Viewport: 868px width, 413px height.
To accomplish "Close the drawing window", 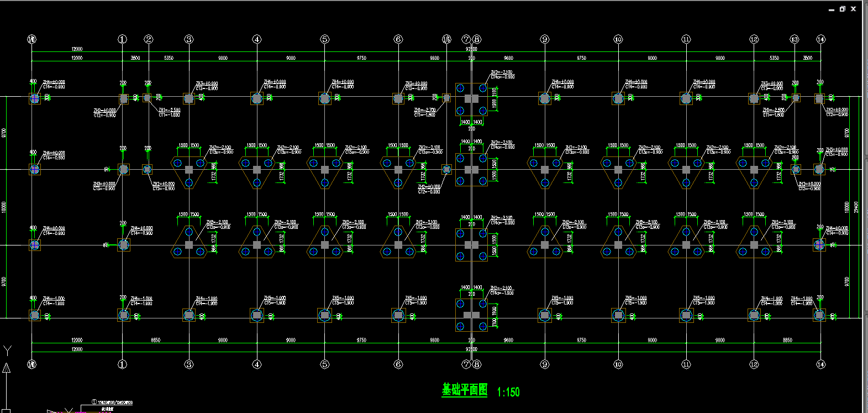I will (x=854, y=9).
